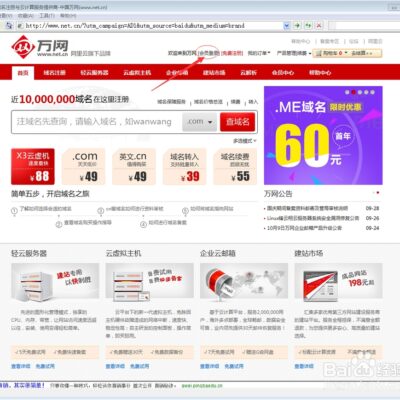
Task: Open the Linux announcement dated 09-26
Action: [x=313, y=218]
